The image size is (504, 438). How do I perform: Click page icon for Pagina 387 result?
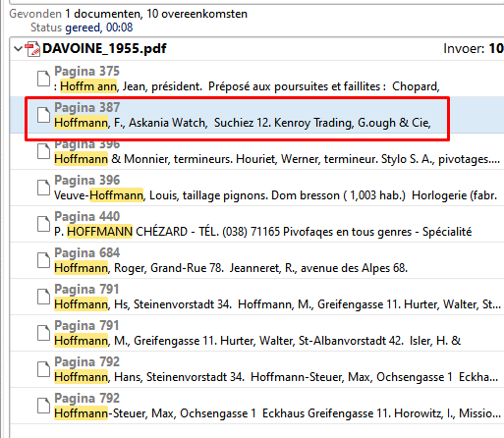click(x=43, y=115)
